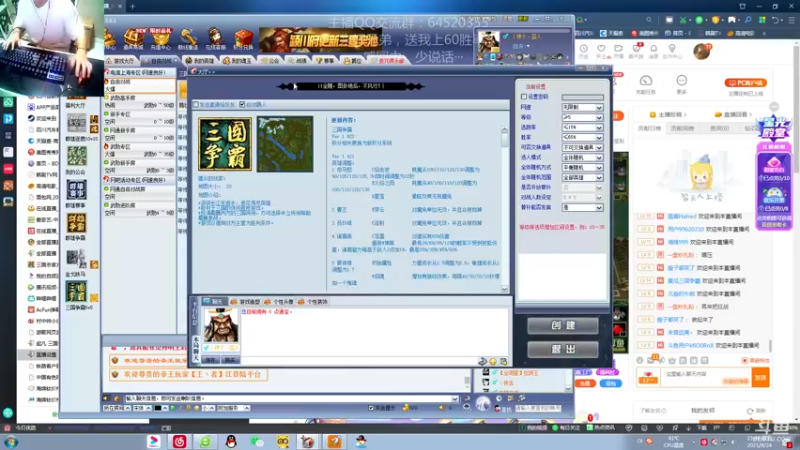Click the 退出 (Exit) button

[562, 349]
